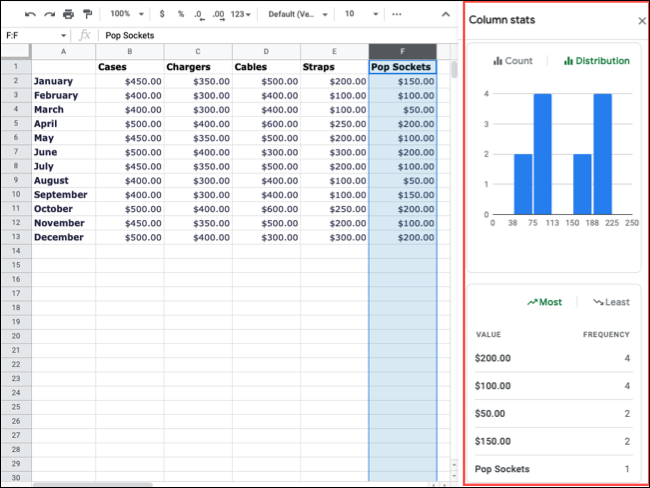Select the April row label cell

click(x=63, y=124)
